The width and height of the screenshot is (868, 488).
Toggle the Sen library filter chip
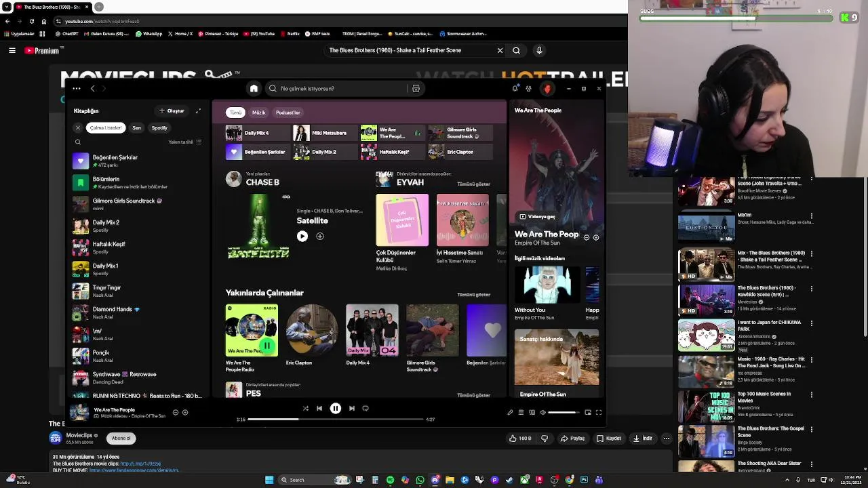pos(136,128)
